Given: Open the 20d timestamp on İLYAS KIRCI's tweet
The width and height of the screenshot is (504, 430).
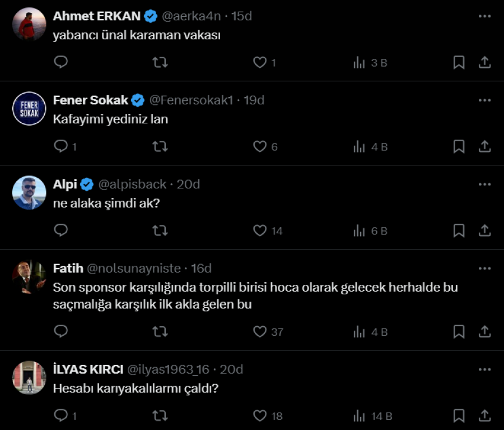Looking at the screenshot, I should [231, 369].
